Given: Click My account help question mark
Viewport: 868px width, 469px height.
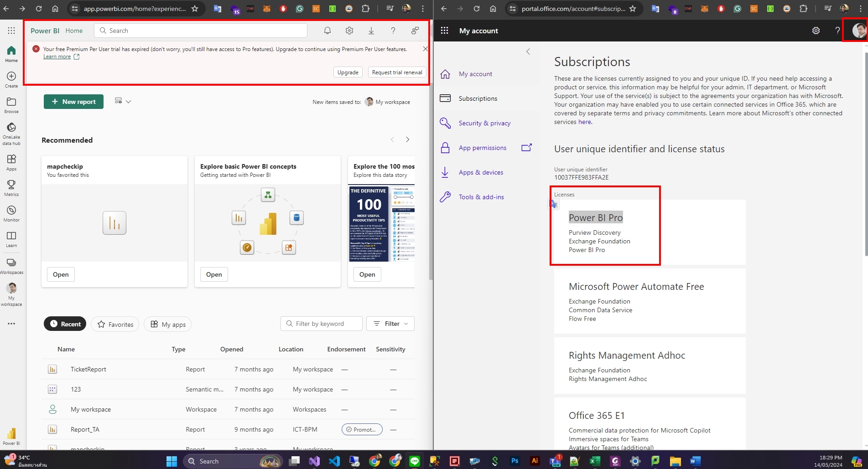Looking at the screenshot, I should [x=837, y=31].
